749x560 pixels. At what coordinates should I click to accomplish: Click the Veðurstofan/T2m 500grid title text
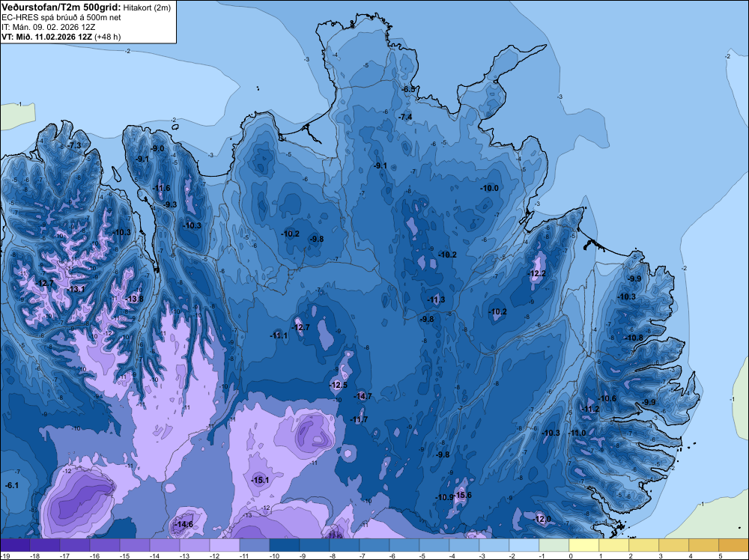tap(61, 7)
